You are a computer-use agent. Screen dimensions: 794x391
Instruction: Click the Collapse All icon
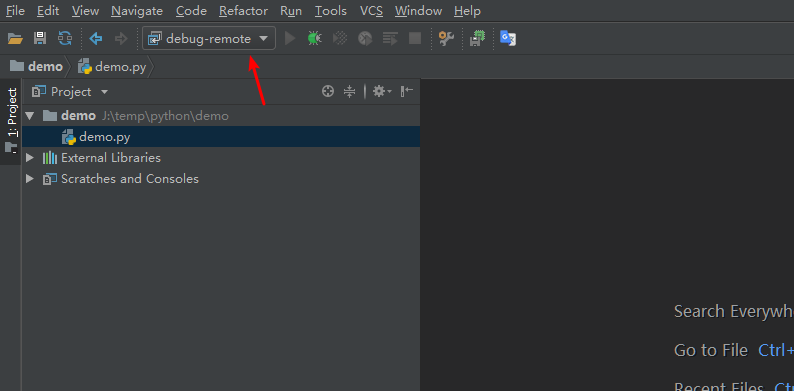(x=349, y=92)
